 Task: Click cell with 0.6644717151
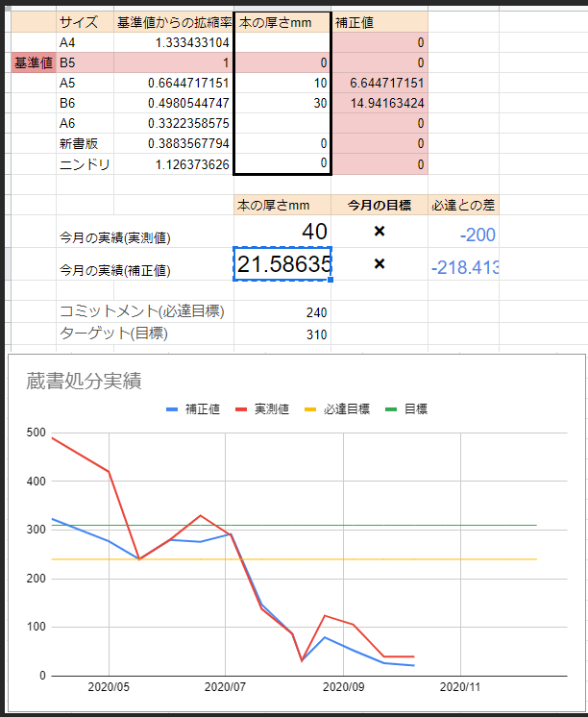(x=174, y=83)
